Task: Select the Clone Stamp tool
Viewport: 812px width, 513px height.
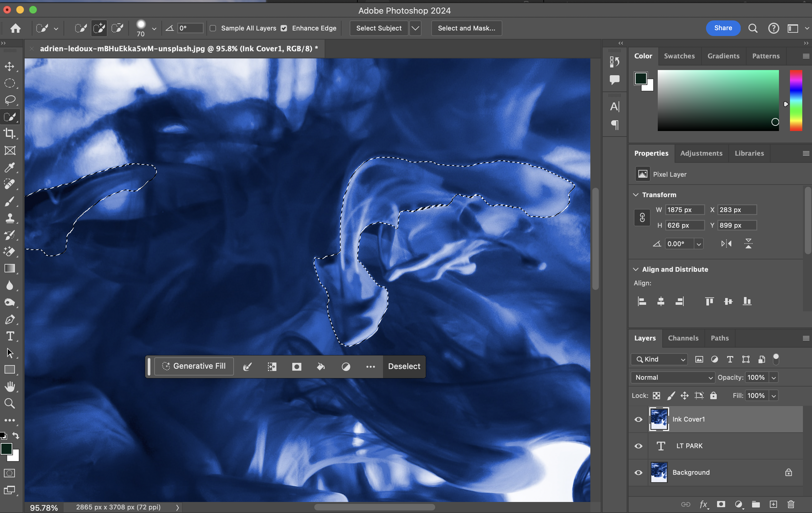Action: pyautogui.click(x=9, y=218)
